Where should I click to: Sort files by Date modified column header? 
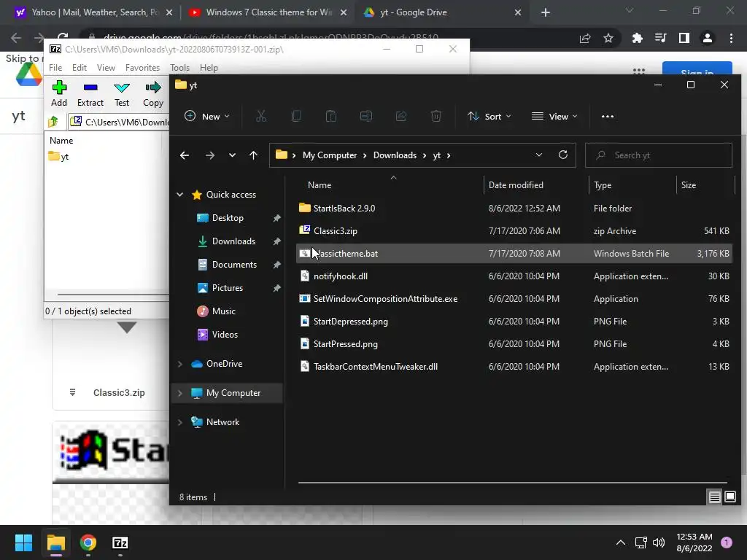535,184
